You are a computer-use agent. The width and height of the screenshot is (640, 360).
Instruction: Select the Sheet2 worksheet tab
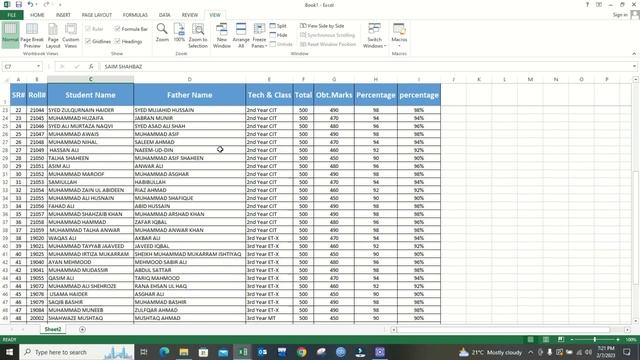[53, 329]
